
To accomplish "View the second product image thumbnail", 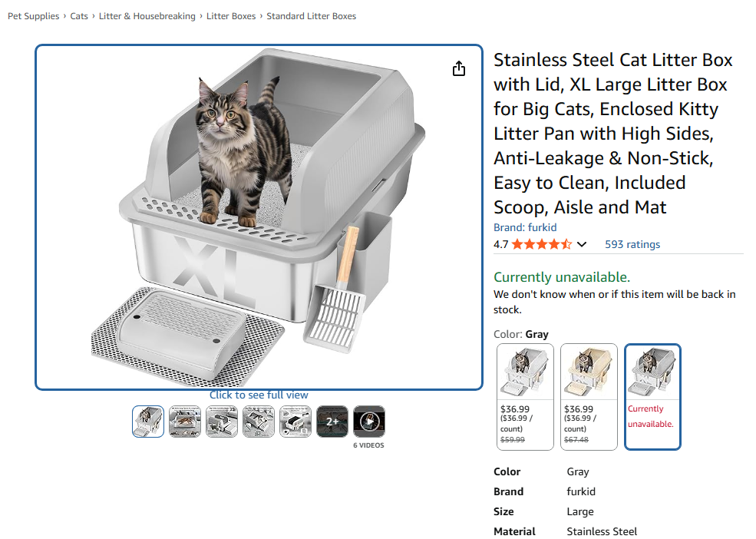I will click(x=185, y=422).
